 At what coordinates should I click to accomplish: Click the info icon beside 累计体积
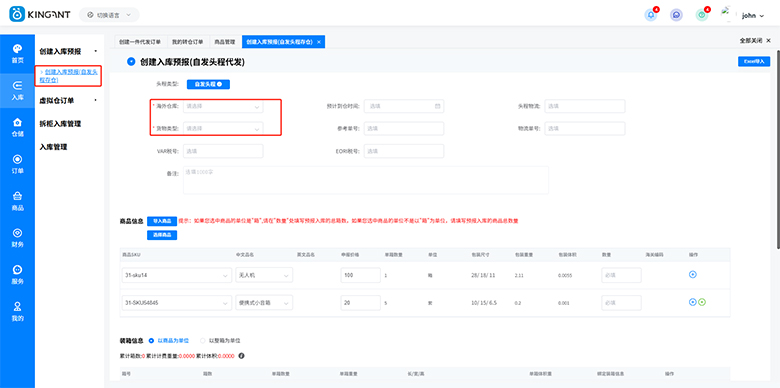(x=241, y=356)
